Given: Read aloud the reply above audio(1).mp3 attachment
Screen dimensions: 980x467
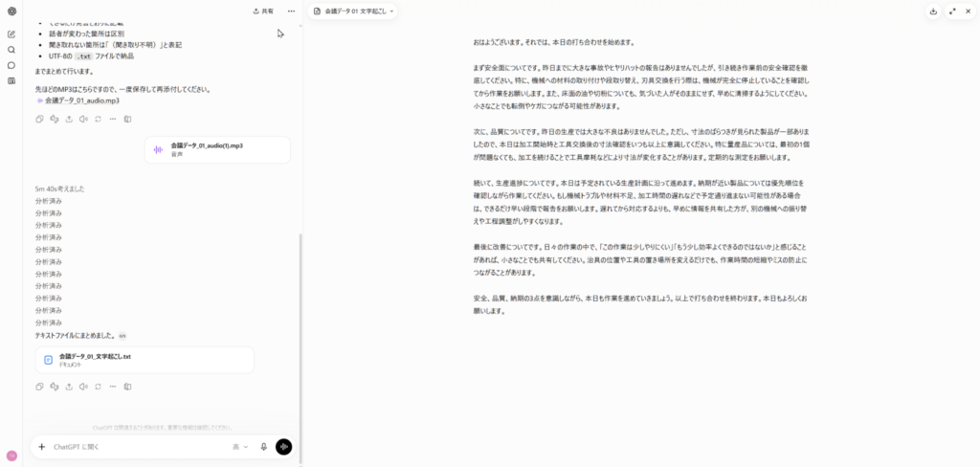Looking at the screenshot, I should 83,119.
